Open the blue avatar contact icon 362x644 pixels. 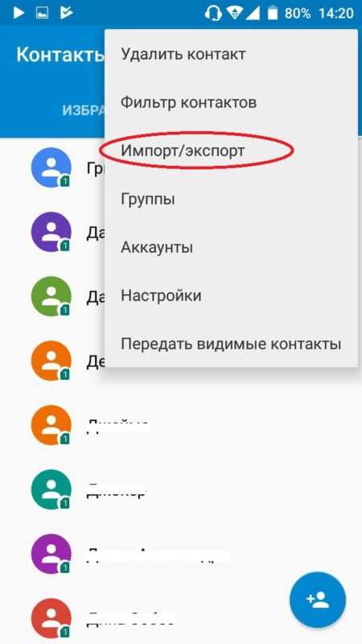(51, 167)
